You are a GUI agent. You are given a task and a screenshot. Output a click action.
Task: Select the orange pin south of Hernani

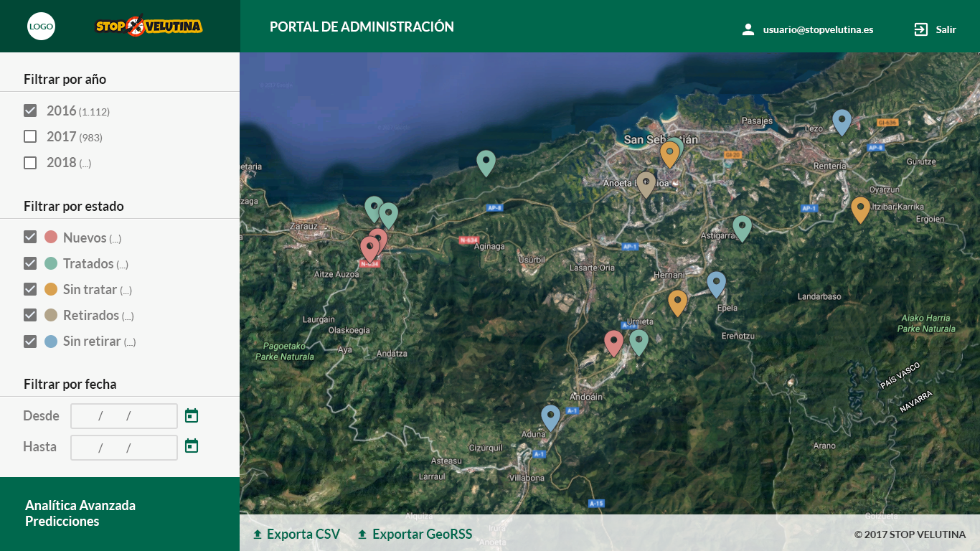(677, 303)
